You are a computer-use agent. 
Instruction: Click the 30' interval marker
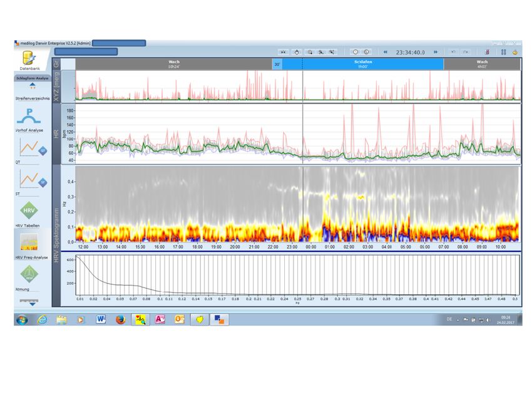(277, 64)
